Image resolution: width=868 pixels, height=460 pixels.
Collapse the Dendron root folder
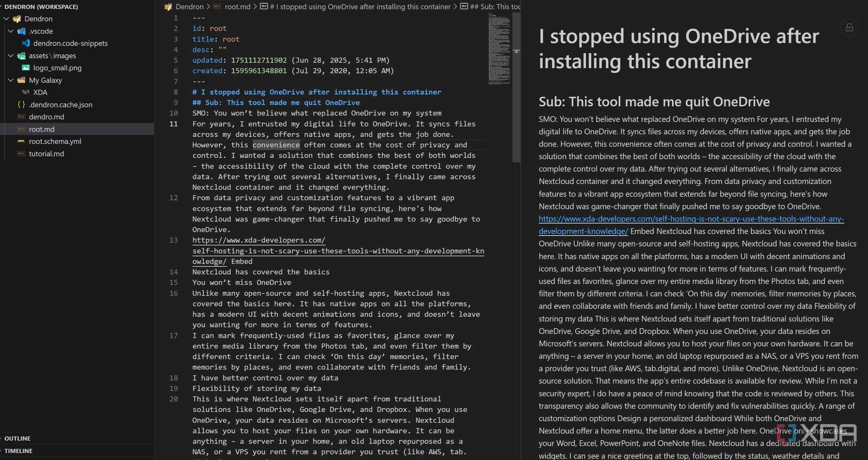click(6, 19)
